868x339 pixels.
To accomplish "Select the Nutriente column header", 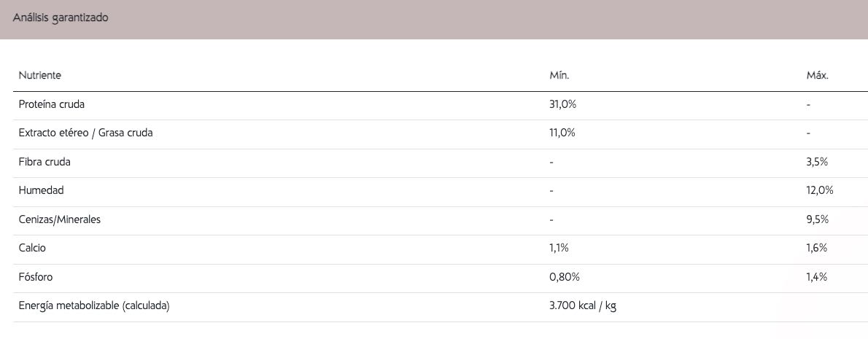I will coord(40,76).
